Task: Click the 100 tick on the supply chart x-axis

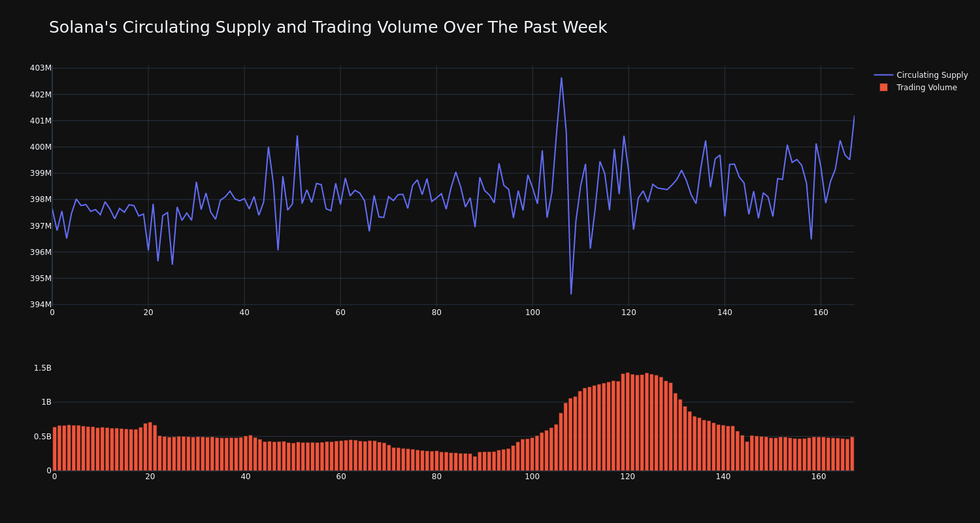Action: click(x=532, y=312)
